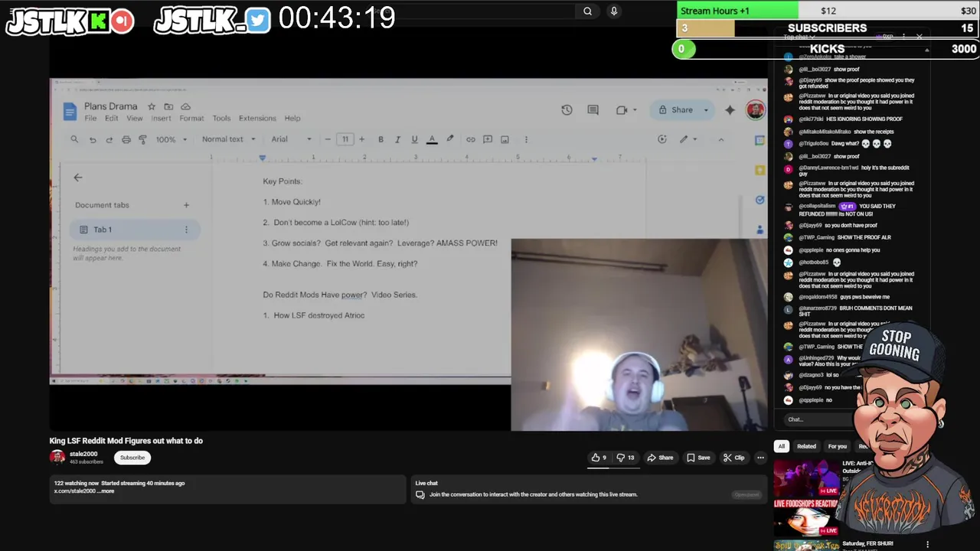The width and height of the screenshot is (980, 551).
Task: Select the For you filter chip
Action: pyautogui.click(x=837, y=446)
